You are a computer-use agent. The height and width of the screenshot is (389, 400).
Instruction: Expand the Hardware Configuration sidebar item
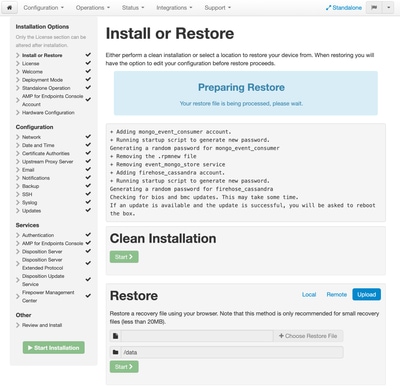point(48,113)
